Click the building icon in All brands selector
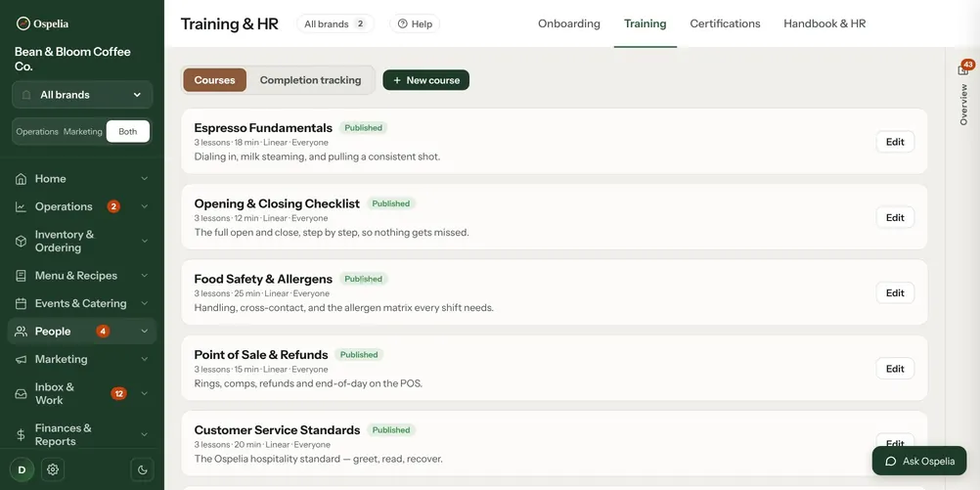The width and height of the screenshot is (980, 490). (x=26, y=95)
